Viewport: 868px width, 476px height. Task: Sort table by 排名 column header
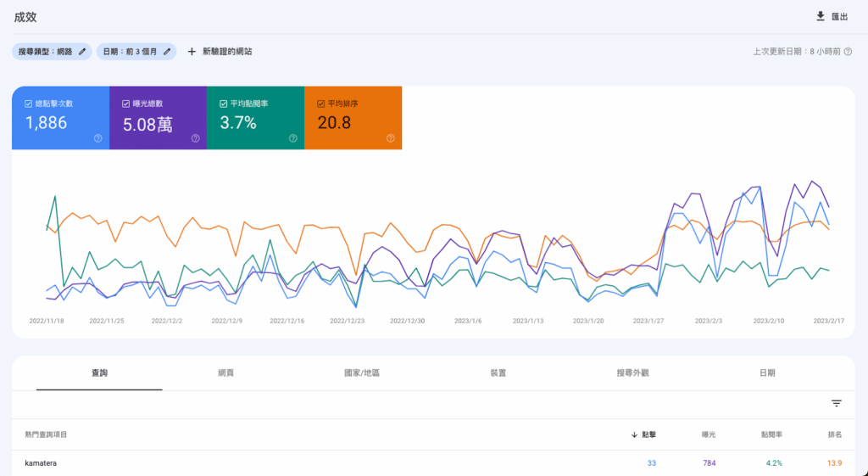pos(835,435)
